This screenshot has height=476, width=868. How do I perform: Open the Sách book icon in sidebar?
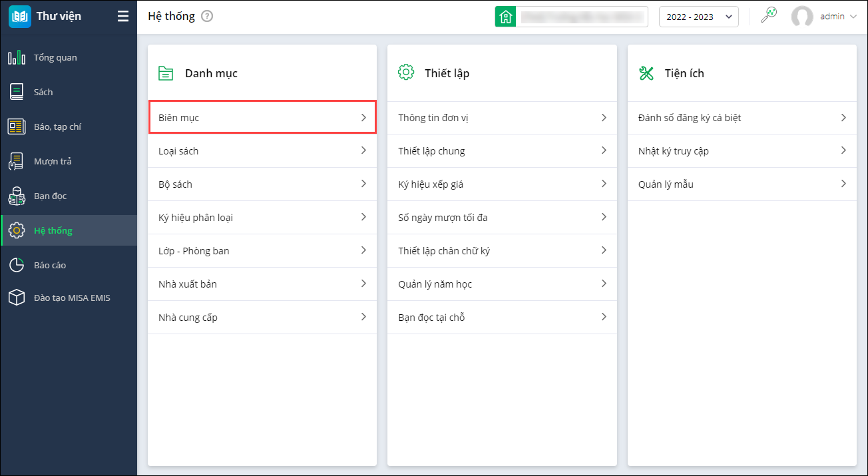[17, 92]
